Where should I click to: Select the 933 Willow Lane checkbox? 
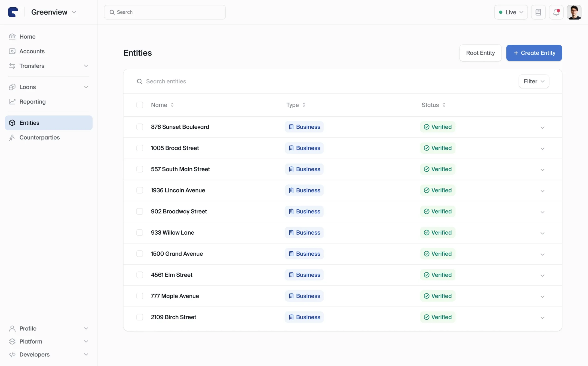point(140,232)
